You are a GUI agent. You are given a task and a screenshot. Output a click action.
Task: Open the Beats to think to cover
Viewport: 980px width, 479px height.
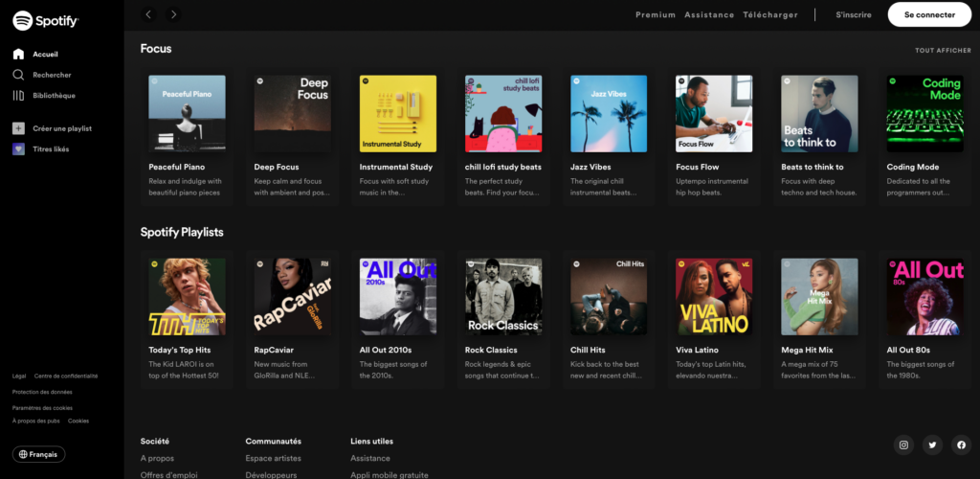[819, 114]
